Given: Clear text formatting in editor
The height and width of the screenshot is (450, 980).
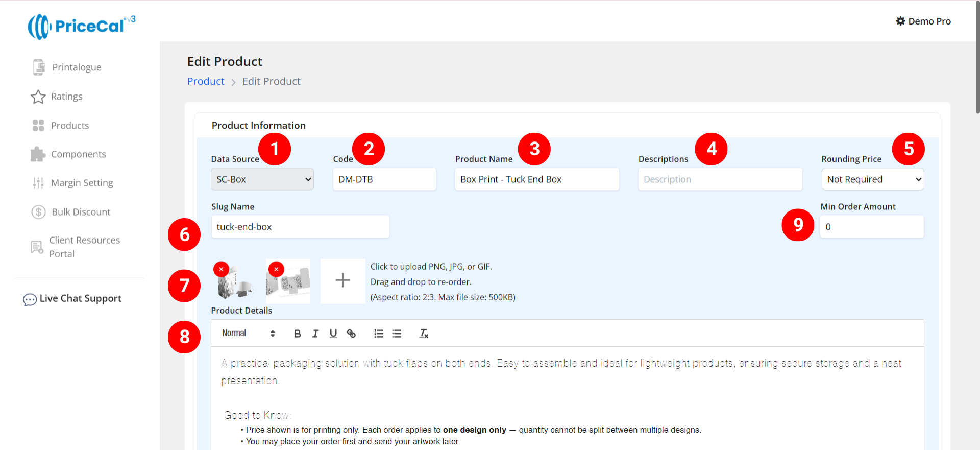Looking at the screenshot, I should 424,334.
